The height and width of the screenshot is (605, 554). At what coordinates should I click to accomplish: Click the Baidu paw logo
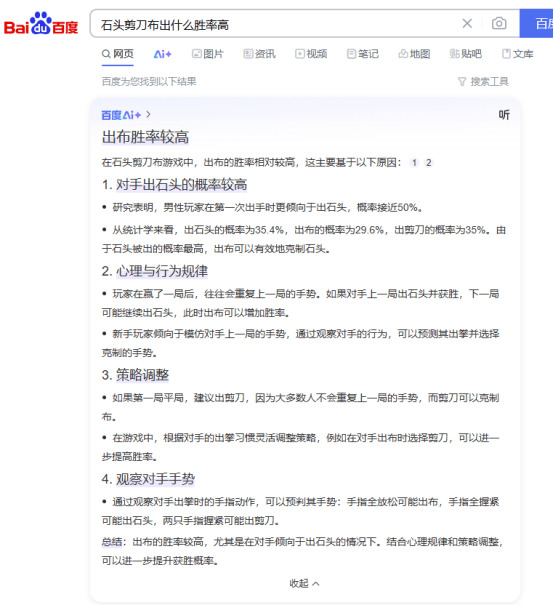click(41, 23)
